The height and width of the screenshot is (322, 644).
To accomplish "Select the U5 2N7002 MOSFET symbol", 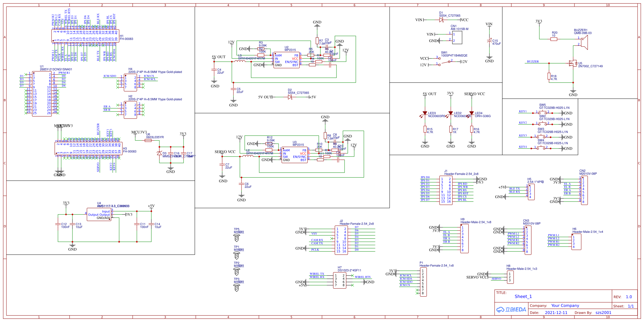I will point(573,63).
